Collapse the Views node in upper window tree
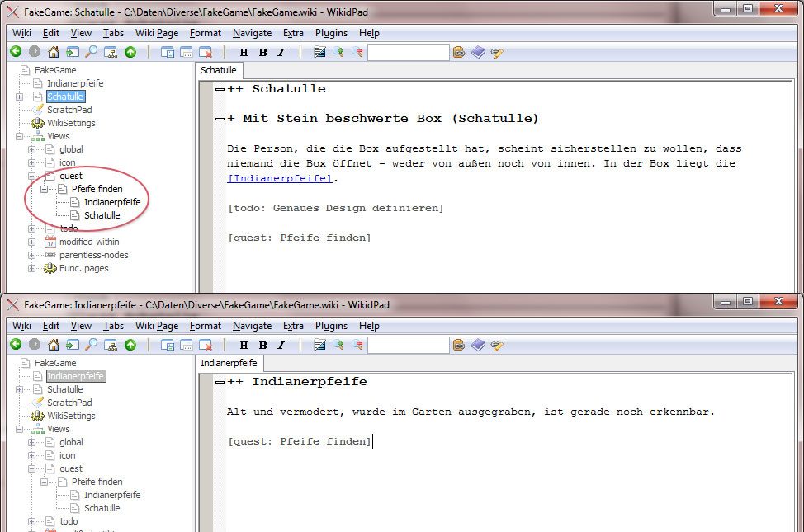 point(19,136)
